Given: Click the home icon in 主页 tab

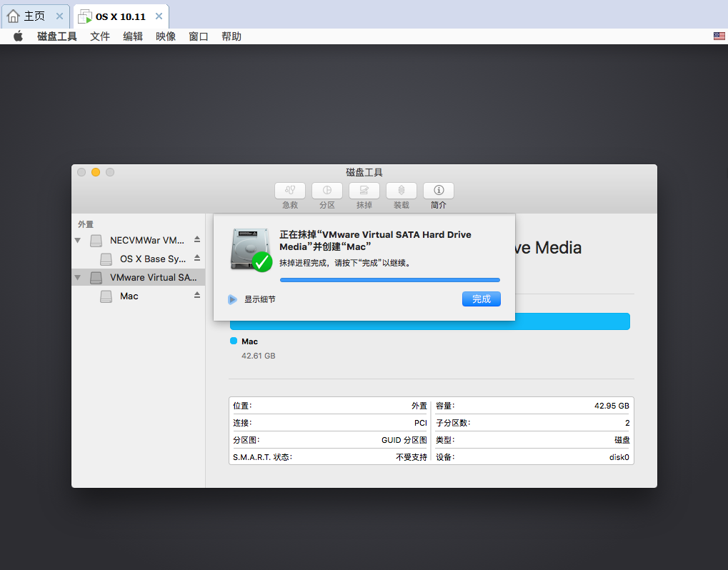Looking at the screenshot, I should click(x=14, y=16).
